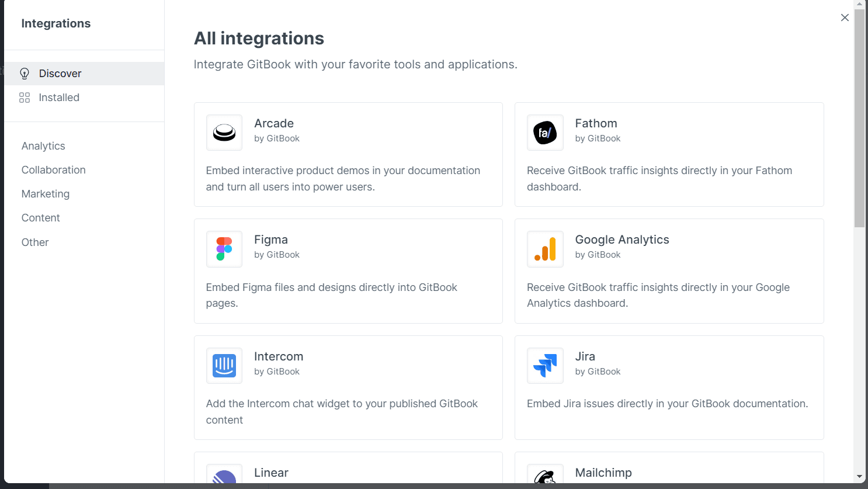This screenshot has height=489, width=868.
Task: Click the Jira integration icon
Action: point(544,365)
